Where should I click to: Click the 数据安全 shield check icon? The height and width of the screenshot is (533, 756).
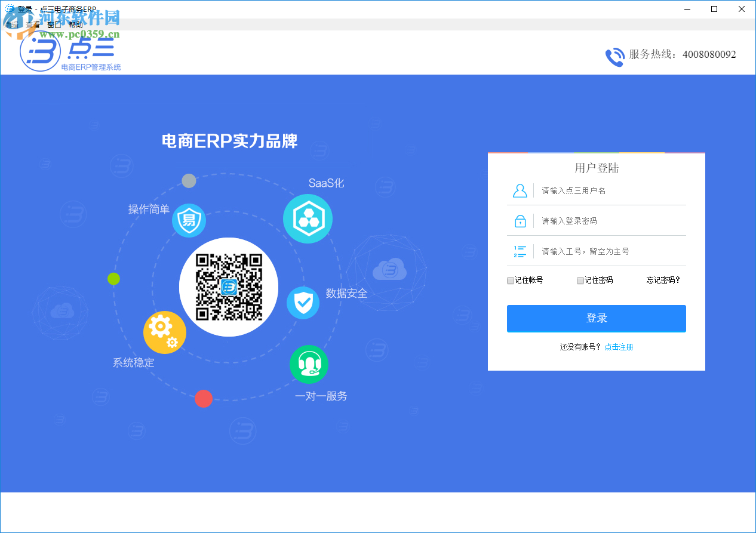[303, 302]
